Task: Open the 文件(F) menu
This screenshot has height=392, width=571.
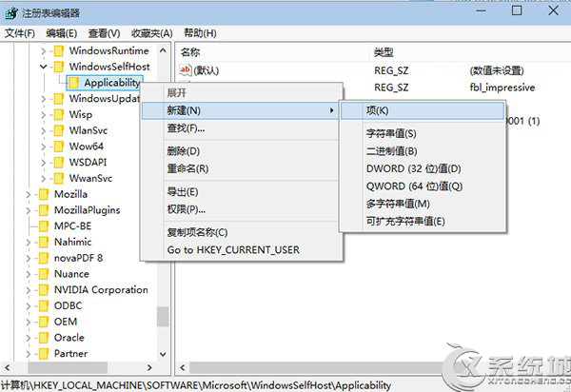Action: click(x=20, y=33)
